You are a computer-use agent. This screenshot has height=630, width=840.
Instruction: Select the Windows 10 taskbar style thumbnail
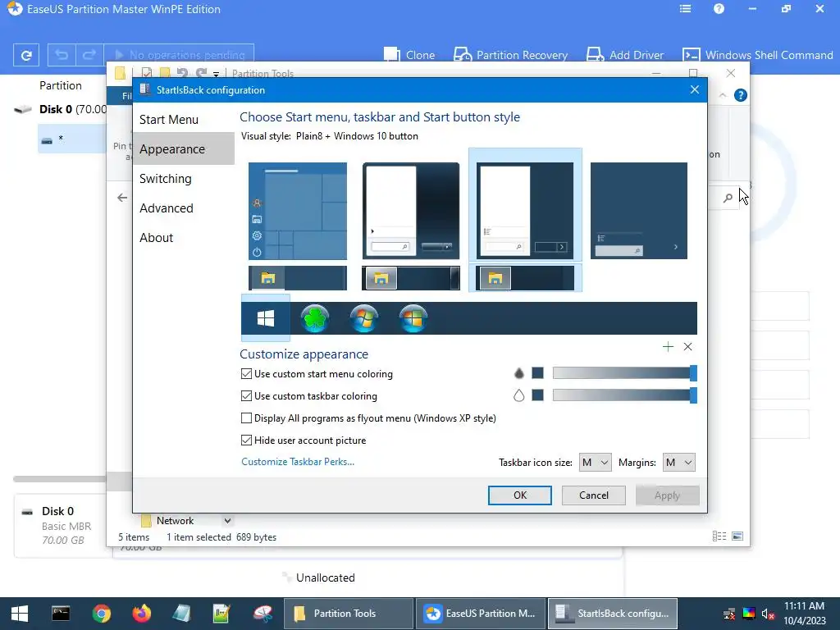coord(298,278)
